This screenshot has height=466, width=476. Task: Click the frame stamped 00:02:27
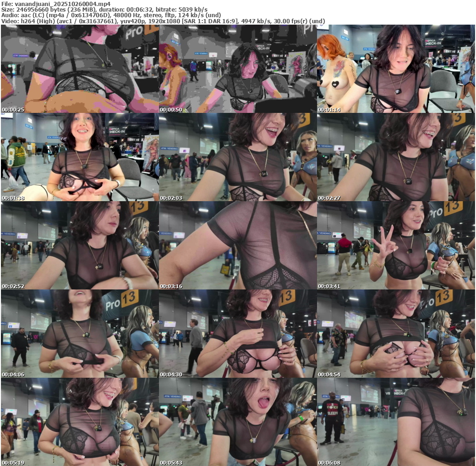pos(396,157)
